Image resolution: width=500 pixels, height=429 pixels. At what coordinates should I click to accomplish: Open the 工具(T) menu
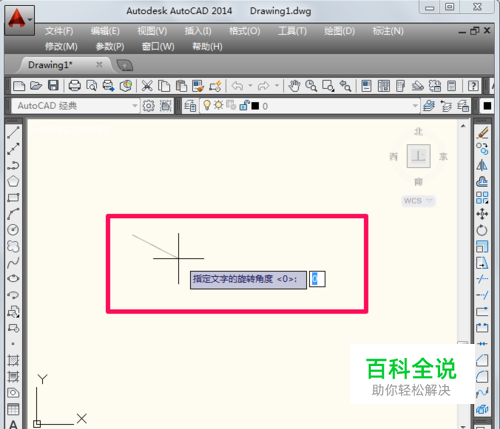point(292,31)
